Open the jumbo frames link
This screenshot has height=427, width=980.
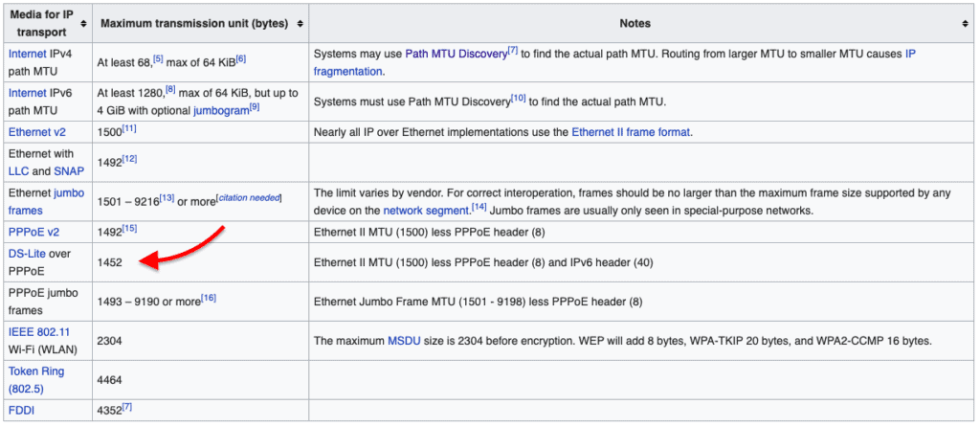coord(25,211)
